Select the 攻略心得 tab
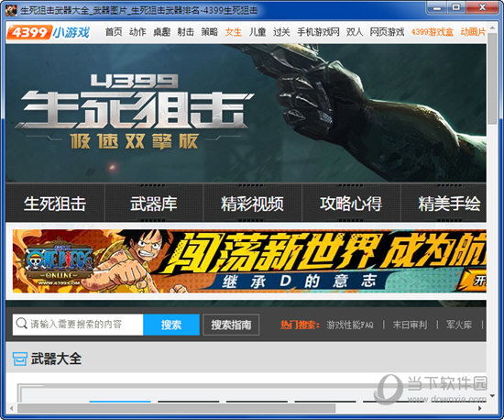The image size is (504, 420). [351, 204]
